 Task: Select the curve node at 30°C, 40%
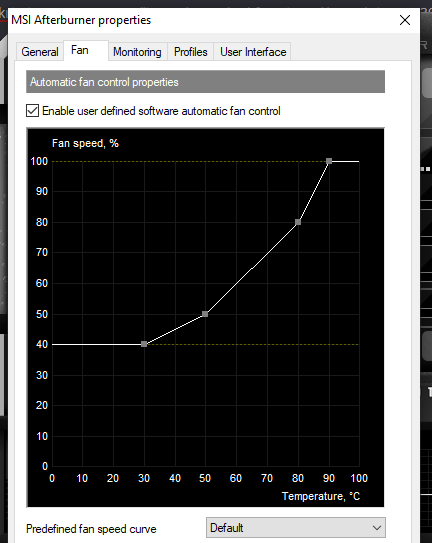click(x=144, y=344)
